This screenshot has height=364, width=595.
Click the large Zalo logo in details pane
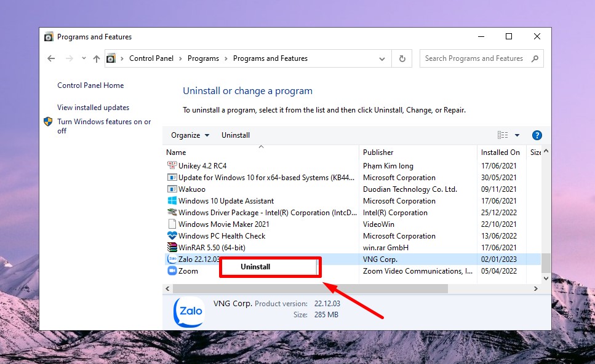click(x=190, y=312)
